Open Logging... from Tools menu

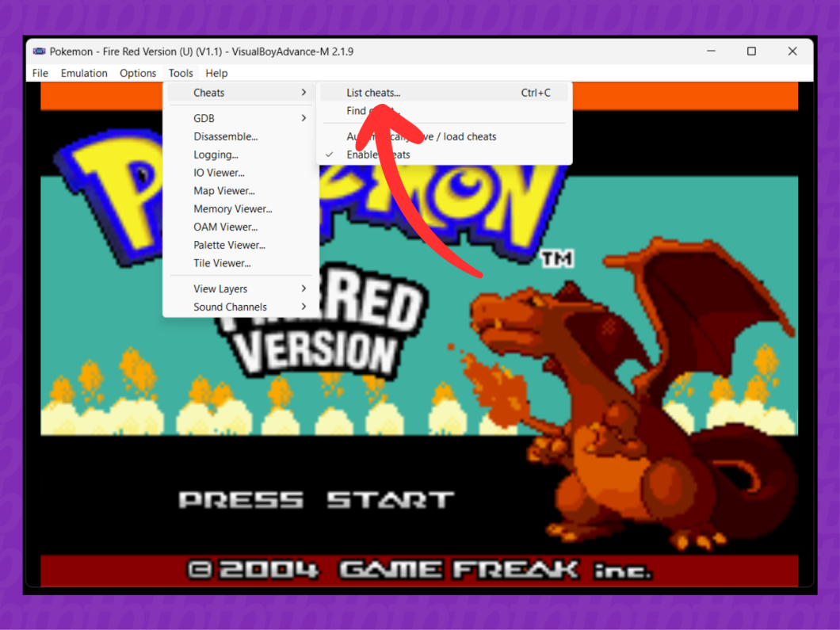(x=241, y=155)
